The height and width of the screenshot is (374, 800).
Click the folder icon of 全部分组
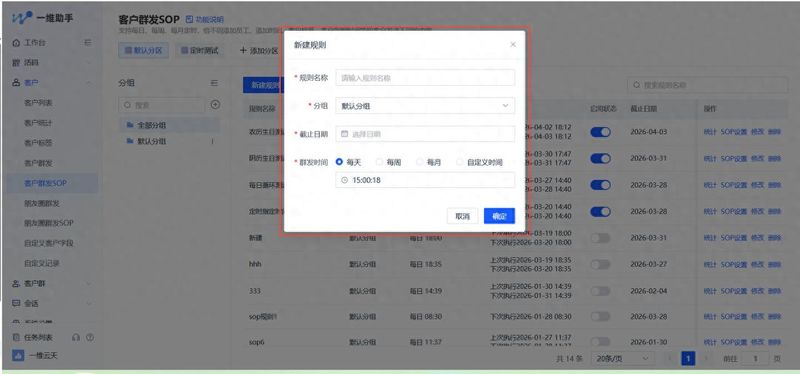[130, 124]
